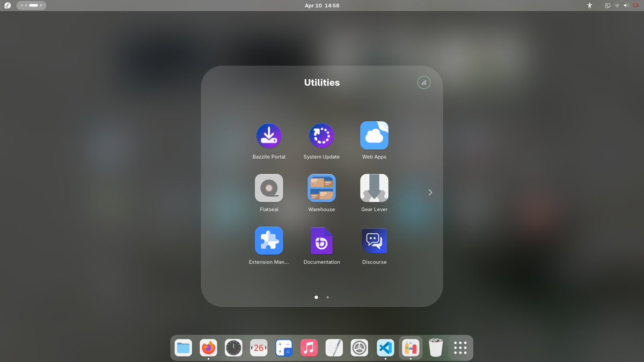Open the Bazzite Portal app
The image size is (644, 362).
269,136
